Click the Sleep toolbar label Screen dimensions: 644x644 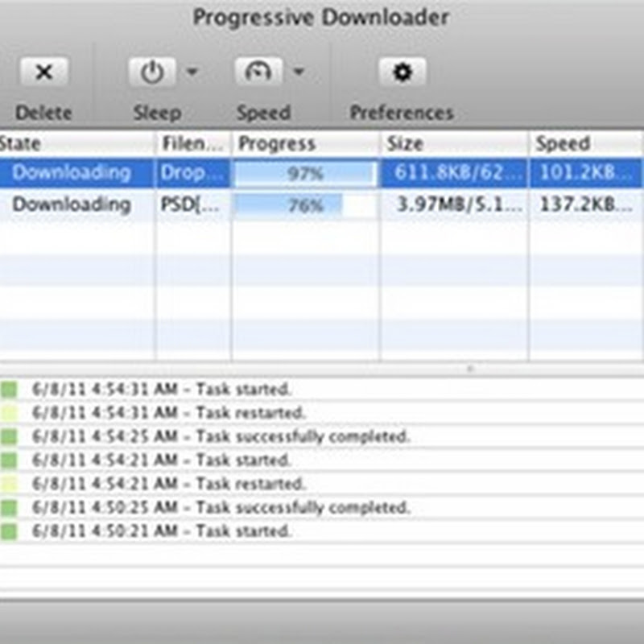click(157, 113)
